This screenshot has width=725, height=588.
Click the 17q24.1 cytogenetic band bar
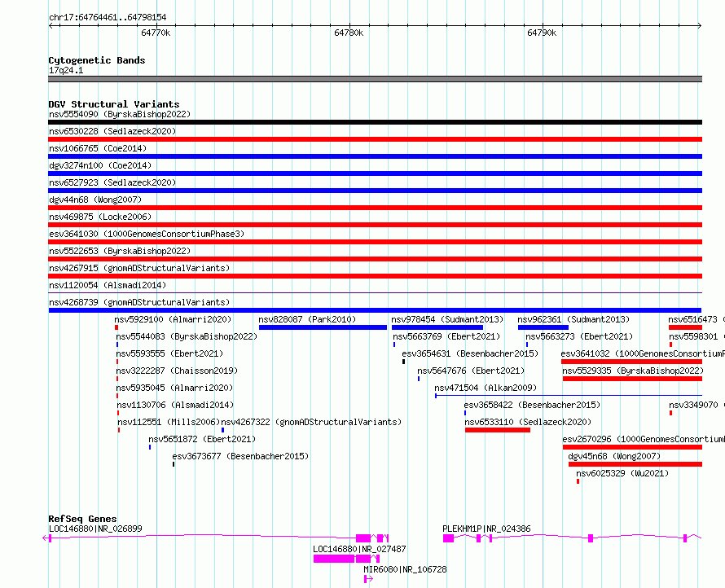[x=375, y=79]
